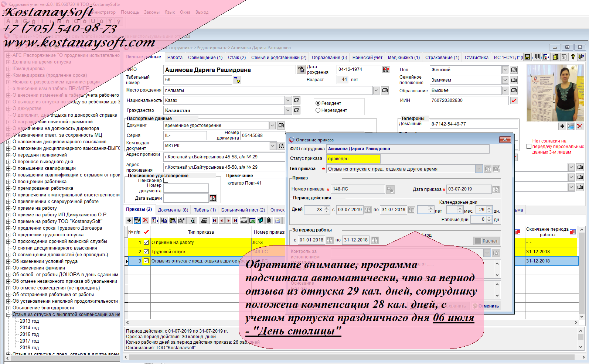Increase calendar days 29 stepper
Image resolution: width=589 pixels, height=364 pixels.
pos(489,208)
